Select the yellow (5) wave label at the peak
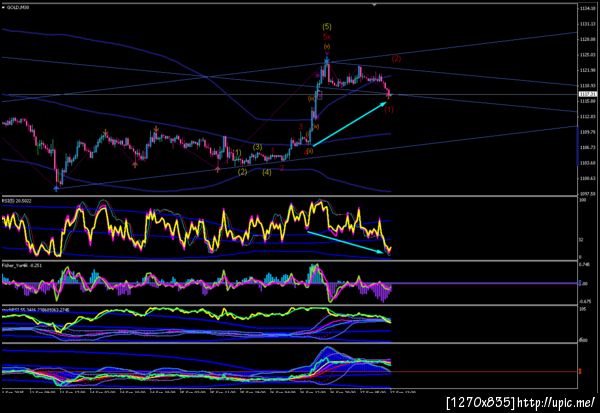The height and width of the screenshot is (413, 600). (327, 27)
